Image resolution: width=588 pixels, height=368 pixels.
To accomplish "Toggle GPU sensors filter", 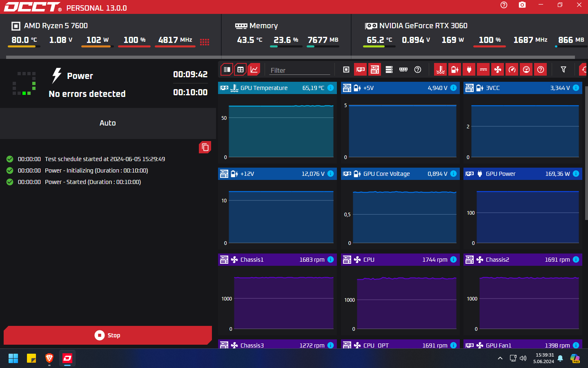I will (x=361, y=70).
